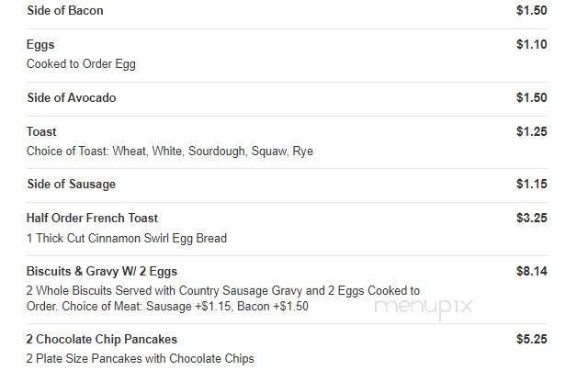The image size is (588, 382).
Task: Click the Choice of Toast description text
Action: click(170, 151)
